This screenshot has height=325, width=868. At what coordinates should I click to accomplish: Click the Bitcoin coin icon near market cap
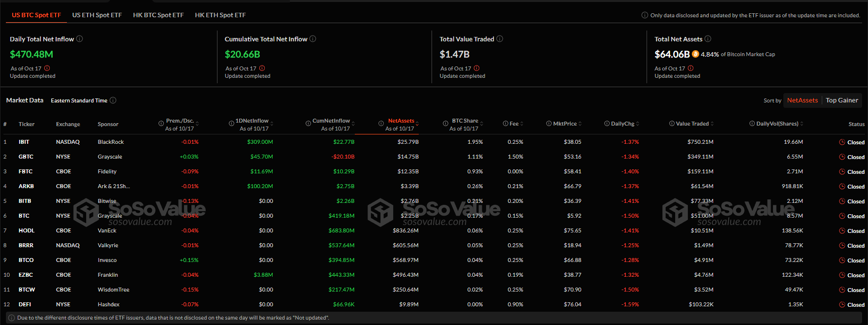coord(696,54)
